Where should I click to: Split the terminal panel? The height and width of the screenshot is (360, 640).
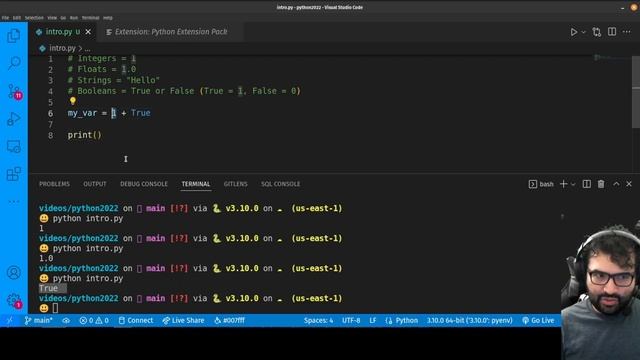(x=587, y=184)
